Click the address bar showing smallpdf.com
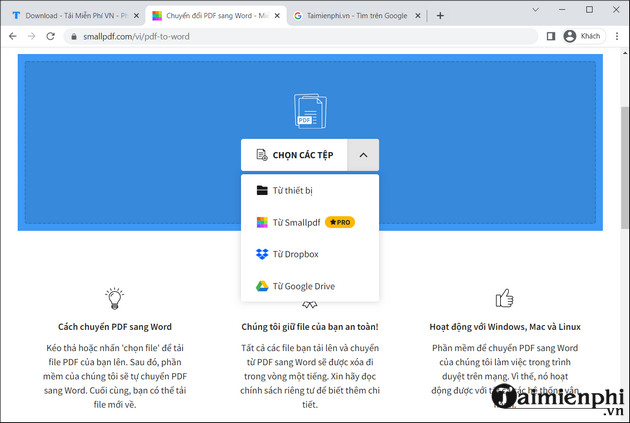Screen dimensions: 630x423 pyautogui.click(x=300, y=36)
